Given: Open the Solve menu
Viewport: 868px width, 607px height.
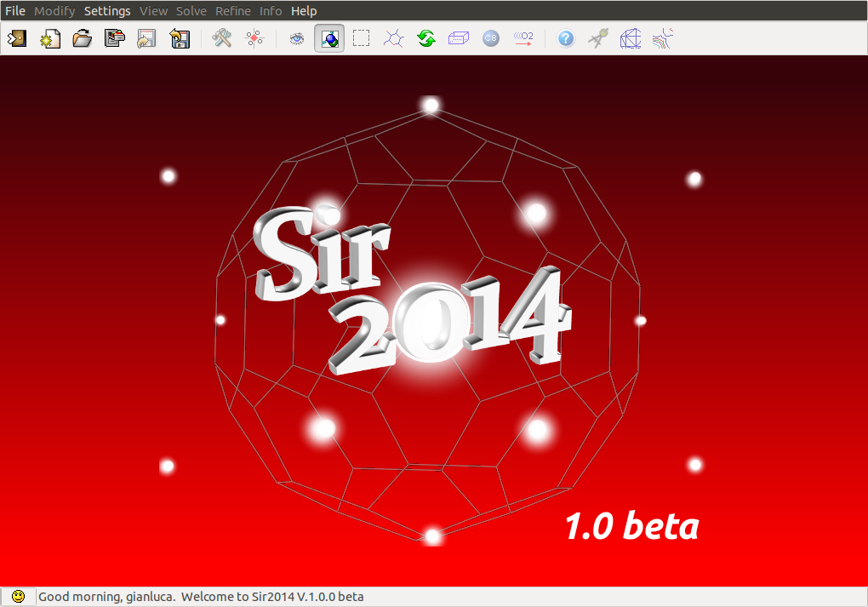Looking at the screenshot, I should point(191,11).
